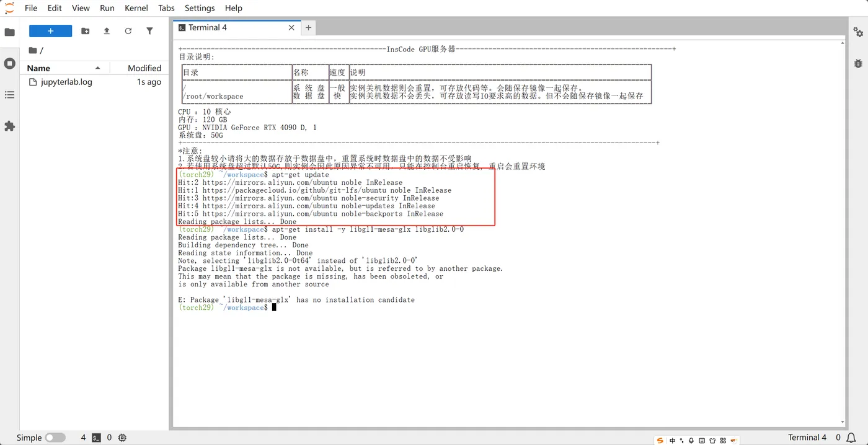Screen dimensions: 868x445
Task: Click the input method microphone icon
Action: [691, 441]
